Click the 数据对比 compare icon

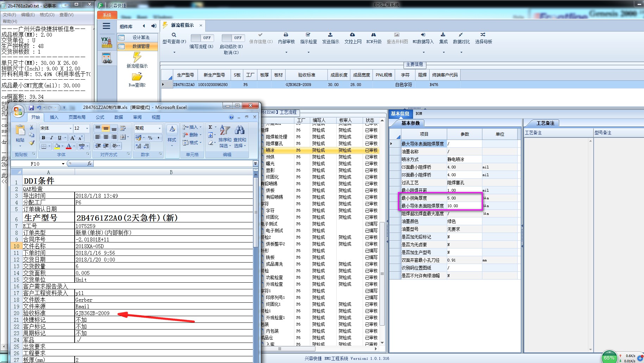[461, 35]
